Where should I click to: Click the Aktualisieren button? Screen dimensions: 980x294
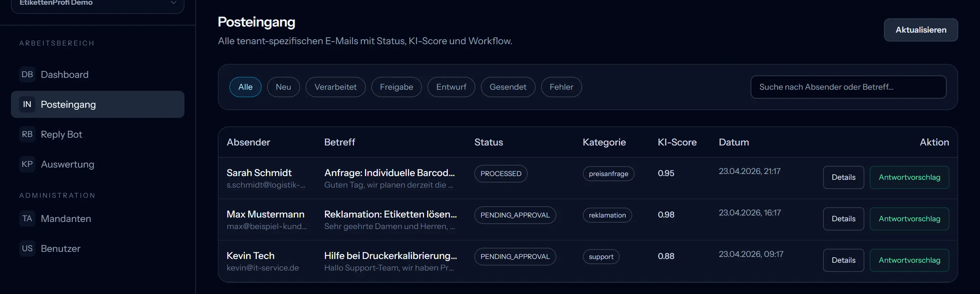(x=921, y=30)
